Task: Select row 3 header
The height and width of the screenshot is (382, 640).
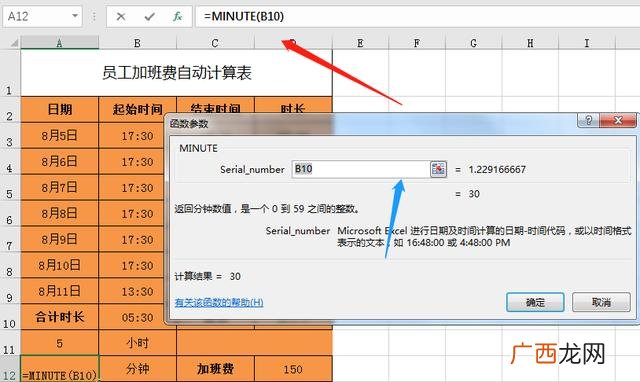Action: 10,136
